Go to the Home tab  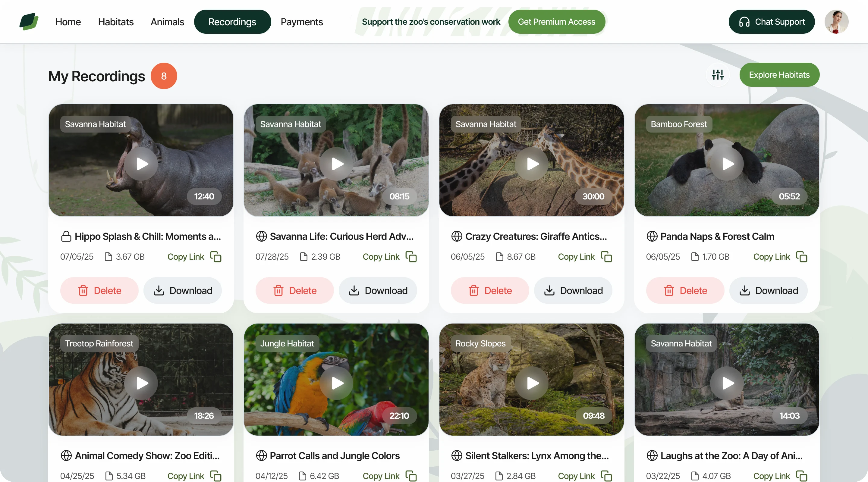pyautogui.click(x=68, y=22)
